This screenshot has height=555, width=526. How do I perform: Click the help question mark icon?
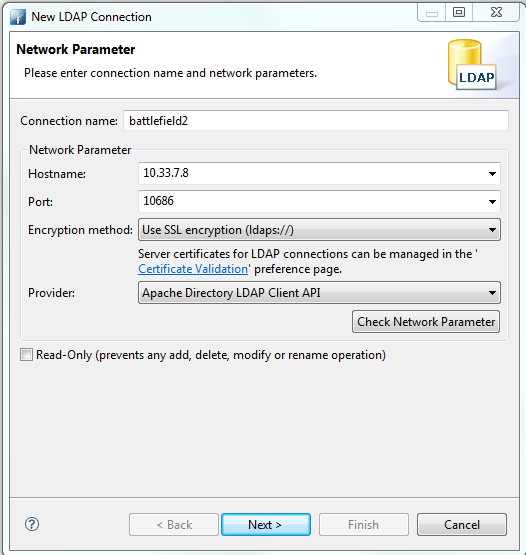(x=32, y=524)
